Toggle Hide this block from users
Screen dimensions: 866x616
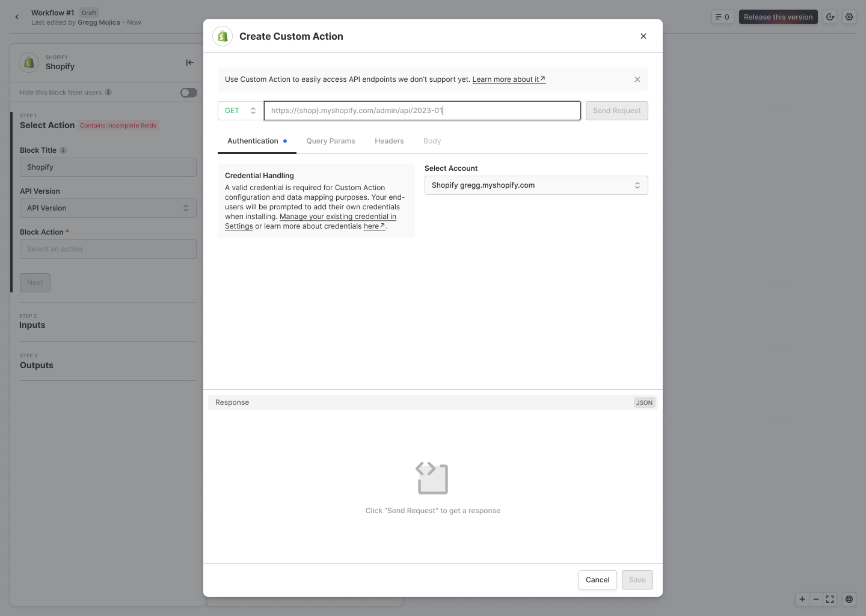click(189, 93)
